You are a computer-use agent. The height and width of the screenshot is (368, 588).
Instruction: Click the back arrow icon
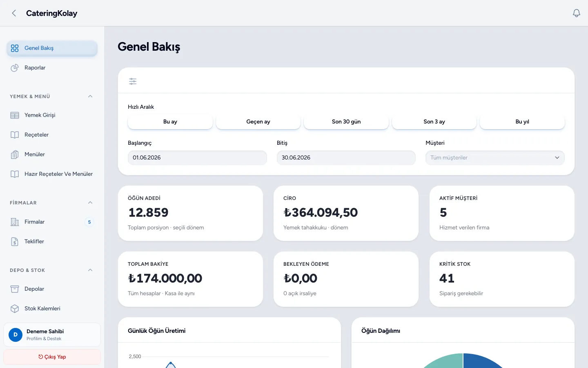[14, 13]
